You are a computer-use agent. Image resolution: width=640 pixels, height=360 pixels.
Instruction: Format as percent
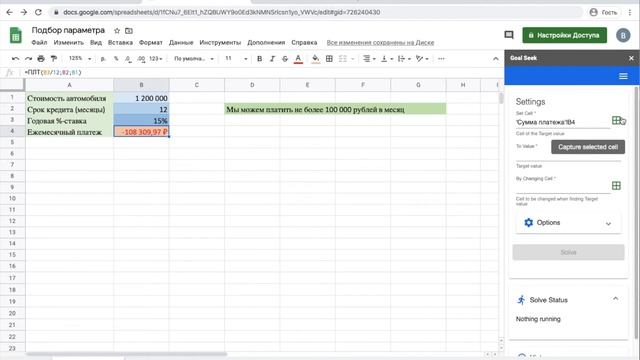click(116, 59)
